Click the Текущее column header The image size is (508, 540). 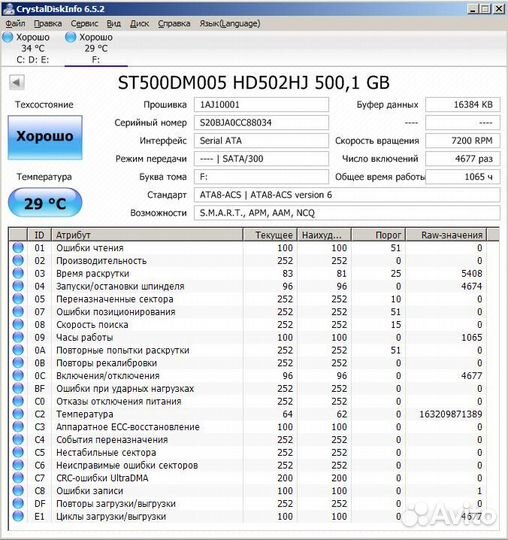point(270,235)
